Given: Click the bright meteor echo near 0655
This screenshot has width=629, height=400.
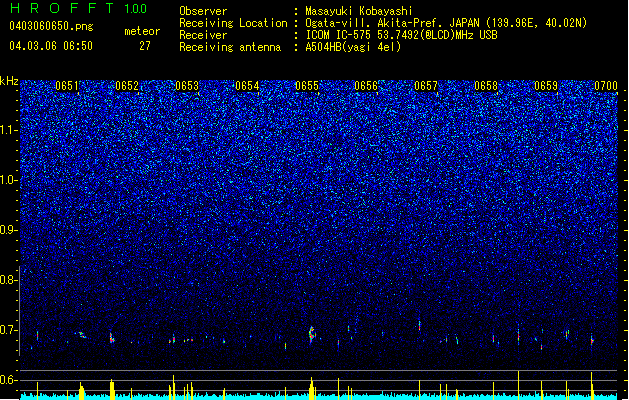Looking at the screenshot, I should (312, 334).
